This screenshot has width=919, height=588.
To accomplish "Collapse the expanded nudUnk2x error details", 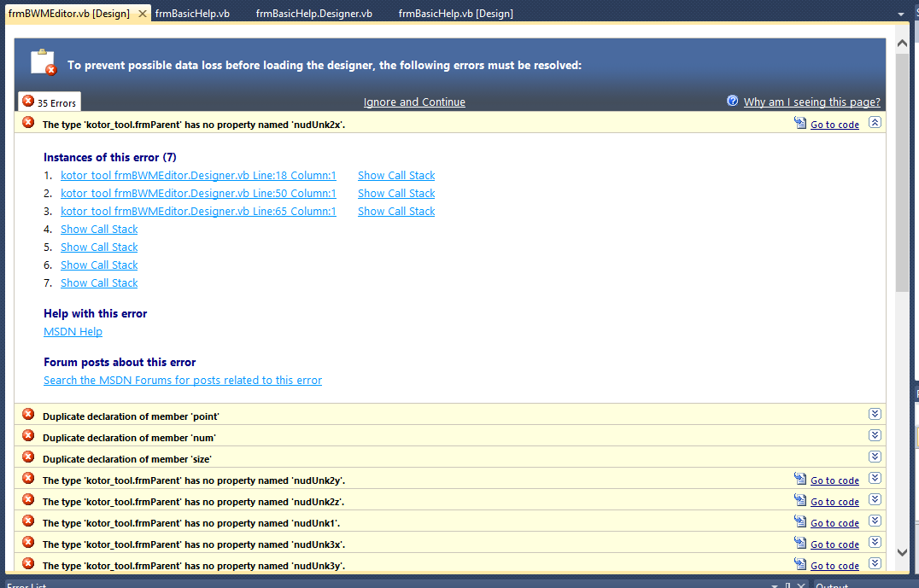I will pyautogui.click(x=874, y=123).
